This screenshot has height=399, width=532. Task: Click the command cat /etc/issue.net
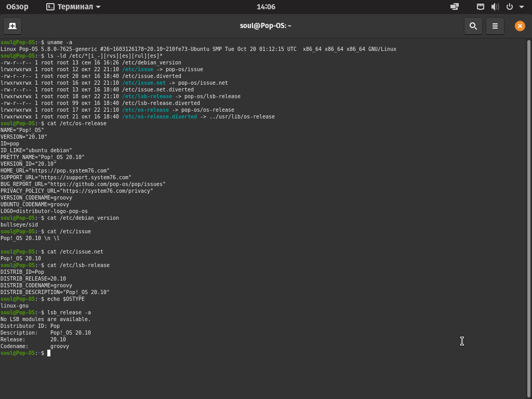[75, 252]
